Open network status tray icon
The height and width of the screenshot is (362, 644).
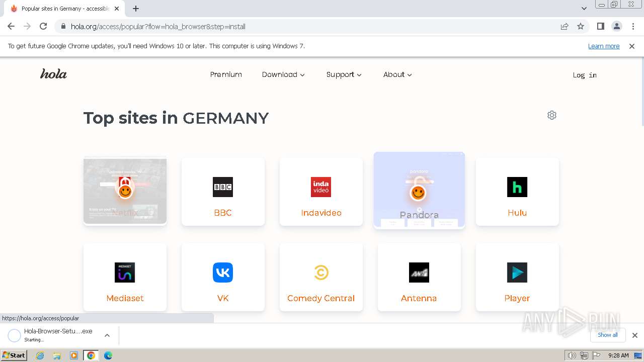584,355
